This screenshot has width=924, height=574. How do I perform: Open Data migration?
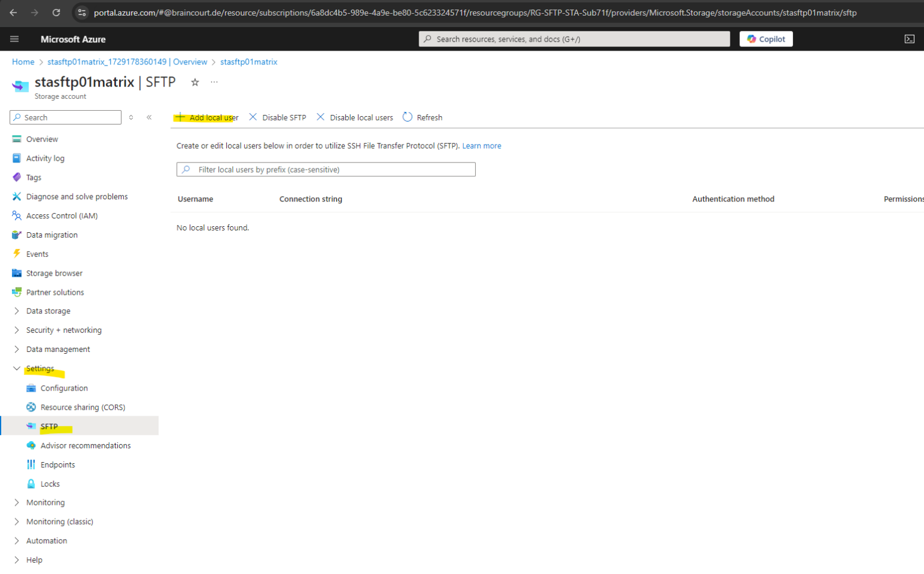pos(52,235)
